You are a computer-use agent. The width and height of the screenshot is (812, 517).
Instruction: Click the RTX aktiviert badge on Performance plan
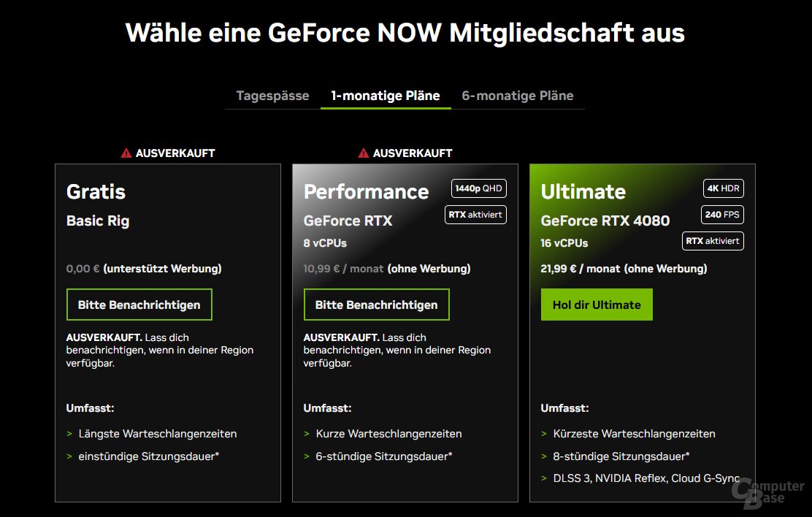tap(475, 214)
